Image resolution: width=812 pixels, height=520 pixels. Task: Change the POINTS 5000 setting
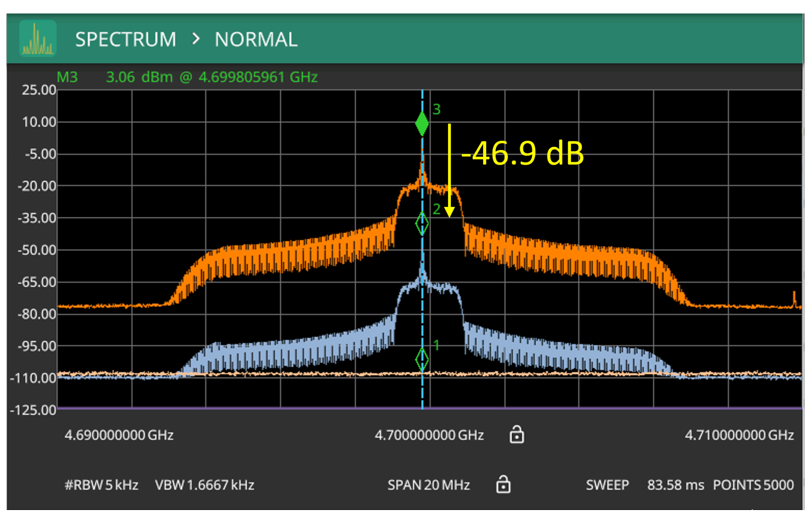pyautogui.click(x=754, y=485)
